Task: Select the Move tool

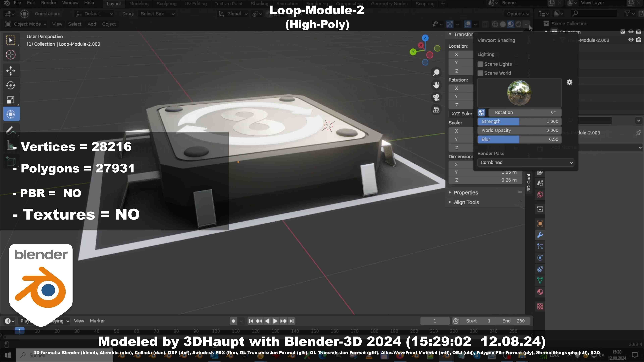Action: (11, 71)
